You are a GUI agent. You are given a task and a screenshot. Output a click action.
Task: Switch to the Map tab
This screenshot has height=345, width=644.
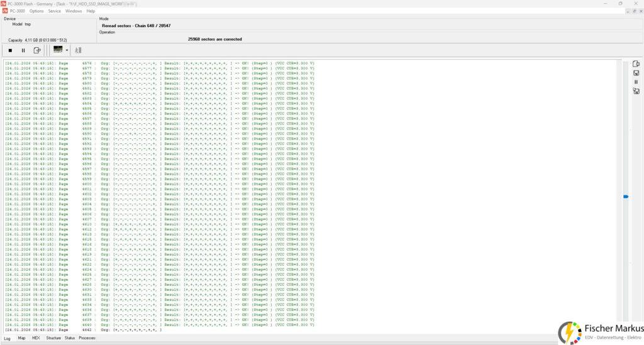tap(21, 338)
